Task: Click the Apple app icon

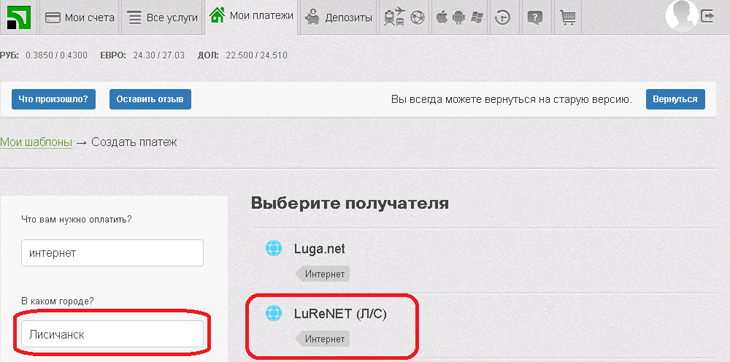Action: (441, 18)
